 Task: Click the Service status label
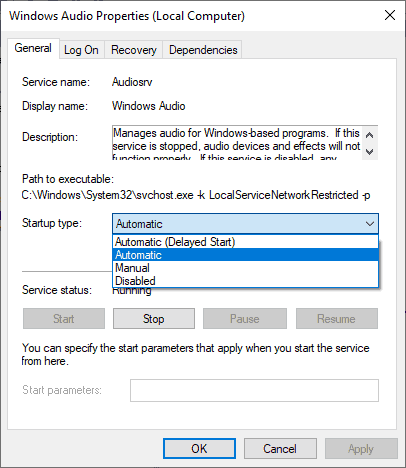tap(57, 290)
